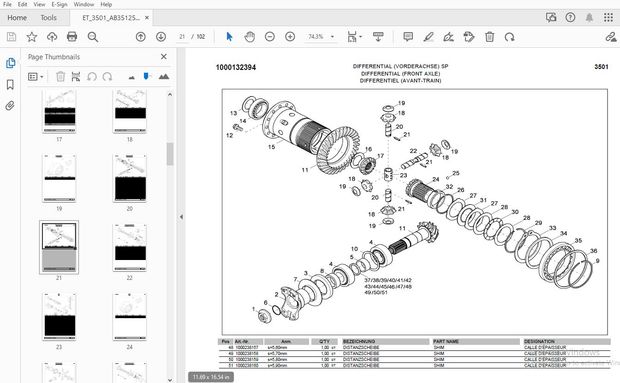Click the page number field
The height and width of the screenshot is (383, 620).
click(x=182, y=37)
